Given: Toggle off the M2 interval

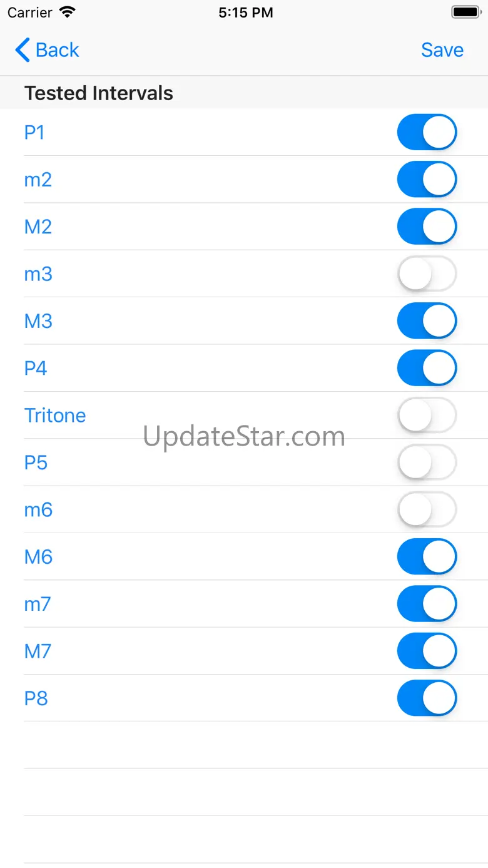Looking at the screenshot, I should (x=427, y=227).
